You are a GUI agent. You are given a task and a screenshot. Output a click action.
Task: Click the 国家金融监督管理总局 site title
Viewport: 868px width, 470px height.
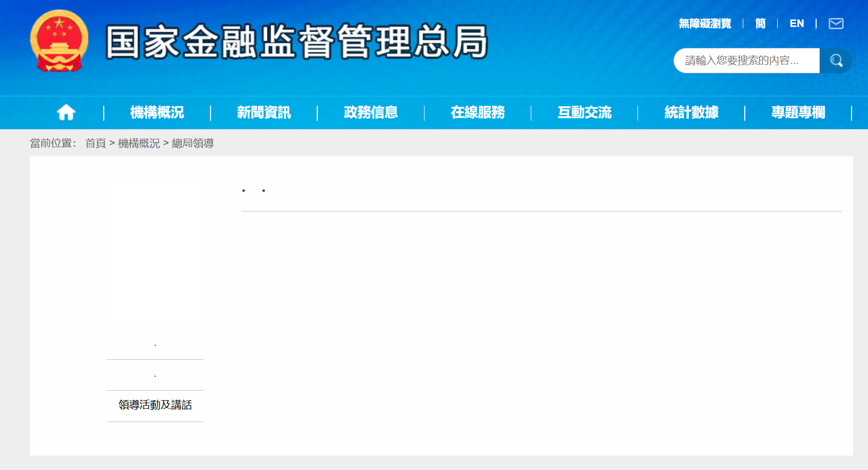click(296, 42)
